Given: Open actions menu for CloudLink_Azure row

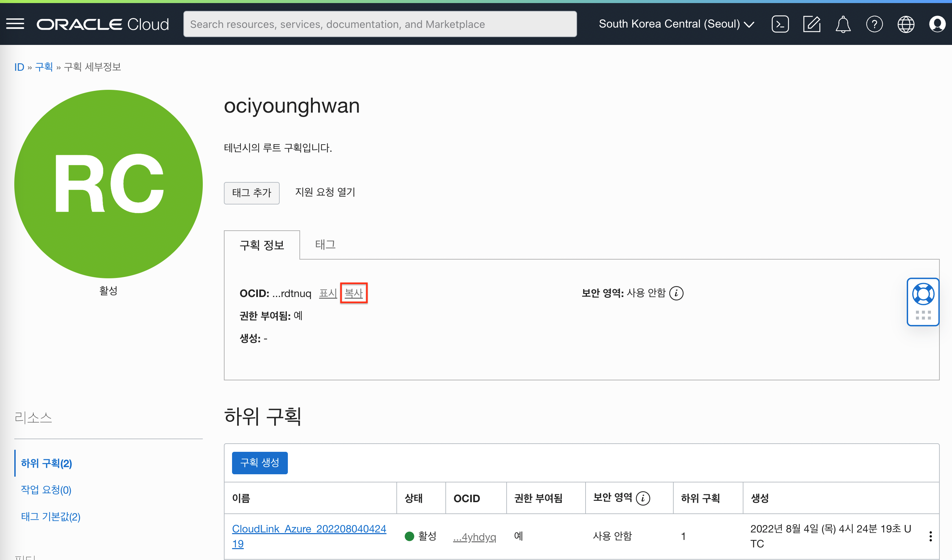Looking at the screenshot, I should click(931, 536).
